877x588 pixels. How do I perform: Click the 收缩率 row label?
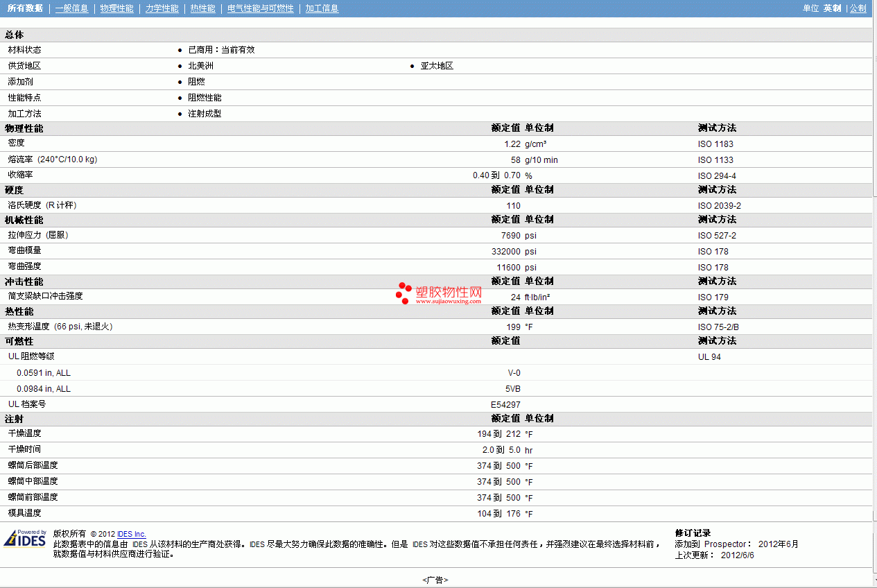20,175
